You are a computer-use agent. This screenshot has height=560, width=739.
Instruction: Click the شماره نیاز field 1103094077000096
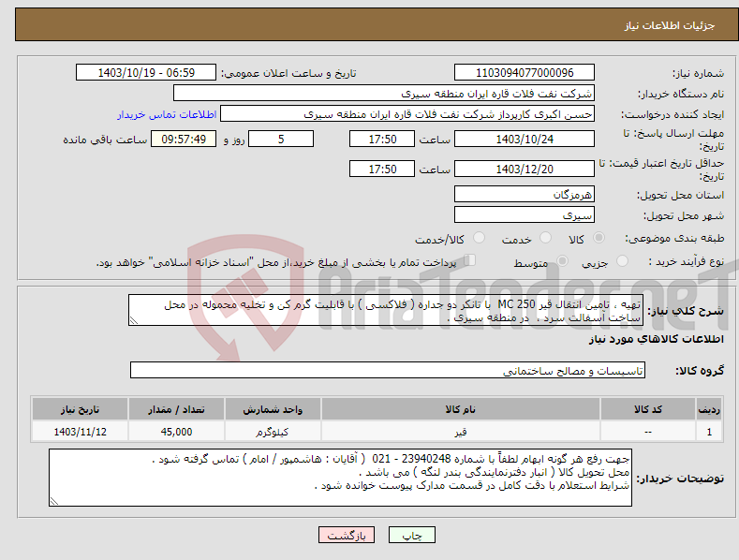[525, 73]
